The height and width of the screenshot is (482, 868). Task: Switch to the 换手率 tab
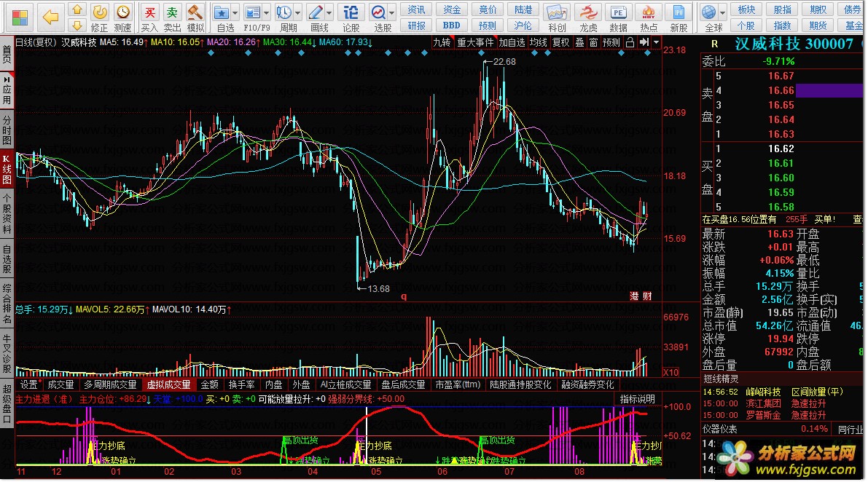tap(242, 384)
